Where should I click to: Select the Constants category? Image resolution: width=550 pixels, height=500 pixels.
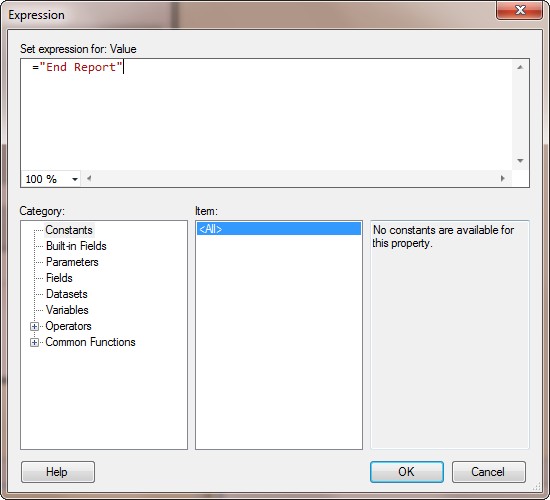point(69,230)
